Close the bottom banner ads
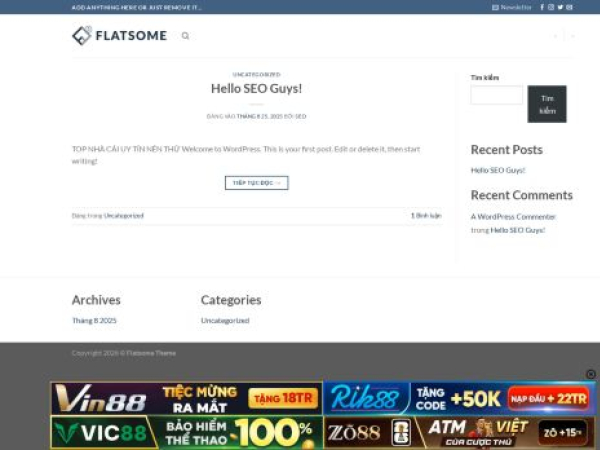The width and height of the screenshot is (600, 450). click(591, 374)
